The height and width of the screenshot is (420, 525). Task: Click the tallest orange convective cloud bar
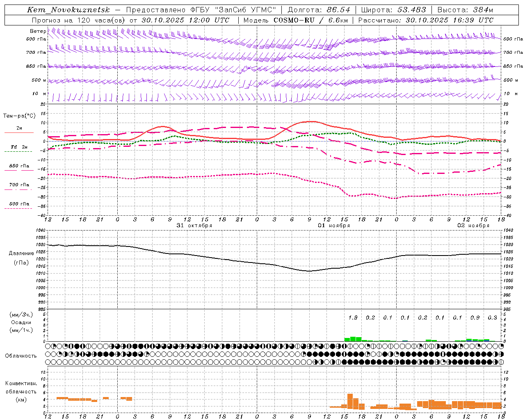(350, 402)
